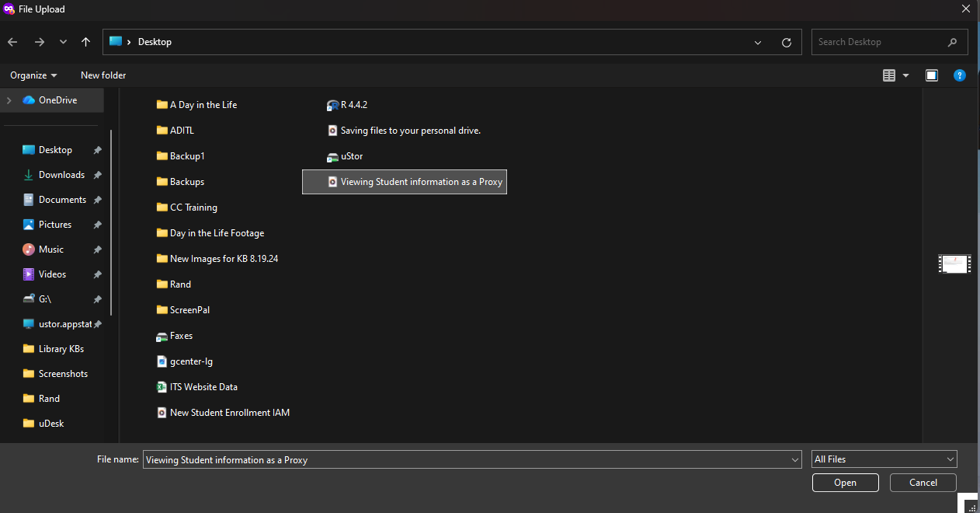Expand the address bar history dropdown
This screenshot has width=980, height=513.
(x=759, y=42)
